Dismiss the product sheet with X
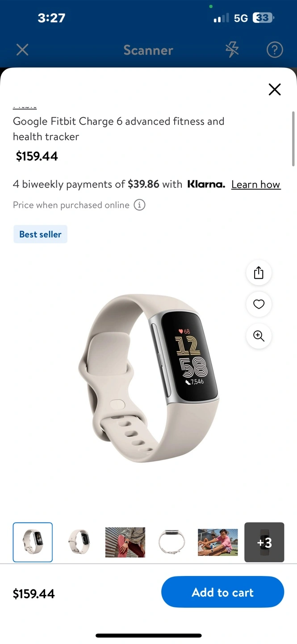The width and height of the screenshot is (297, 644). click(x=275, y=89)
